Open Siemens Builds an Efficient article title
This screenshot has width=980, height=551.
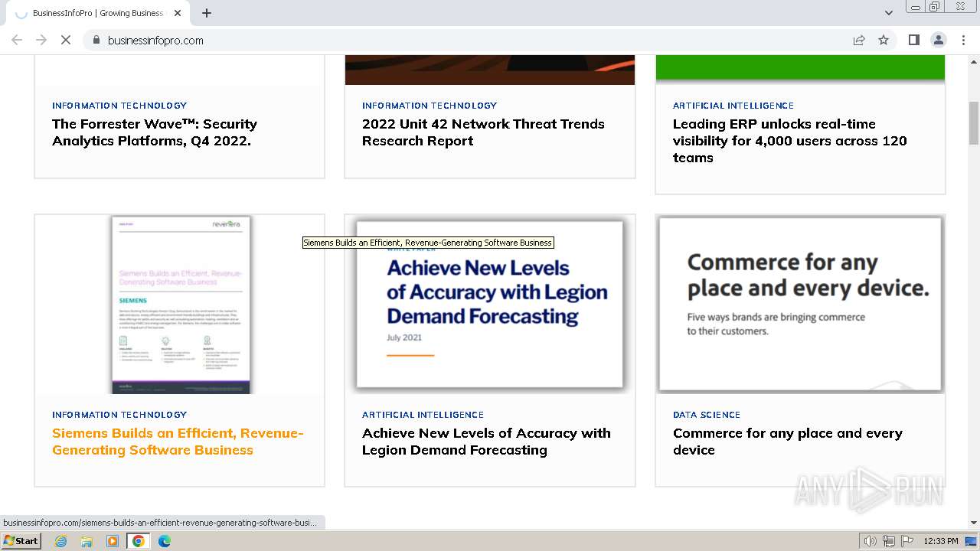point(178,442)
